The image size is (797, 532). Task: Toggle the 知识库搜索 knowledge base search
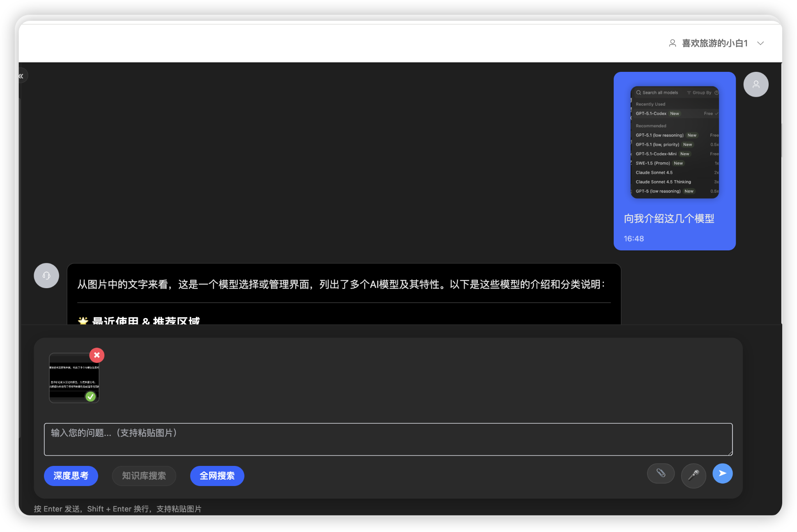(x=144, y=476)
